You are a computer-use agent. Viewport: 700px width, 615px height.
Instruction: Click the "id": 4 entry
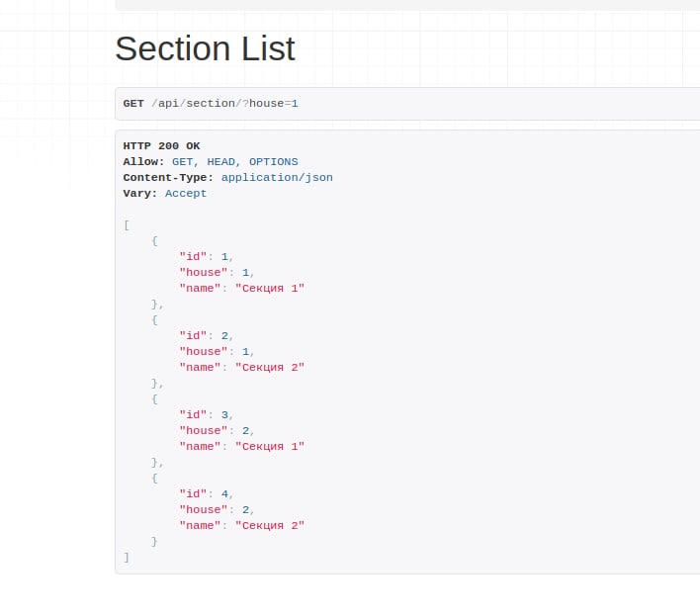(x=204, y=494)
